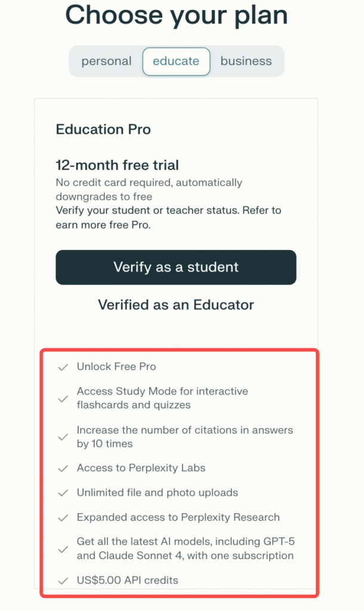
Task: Click the Access to Perplexity Labs text
Action: pyautogui.click(x=141, y=468)
